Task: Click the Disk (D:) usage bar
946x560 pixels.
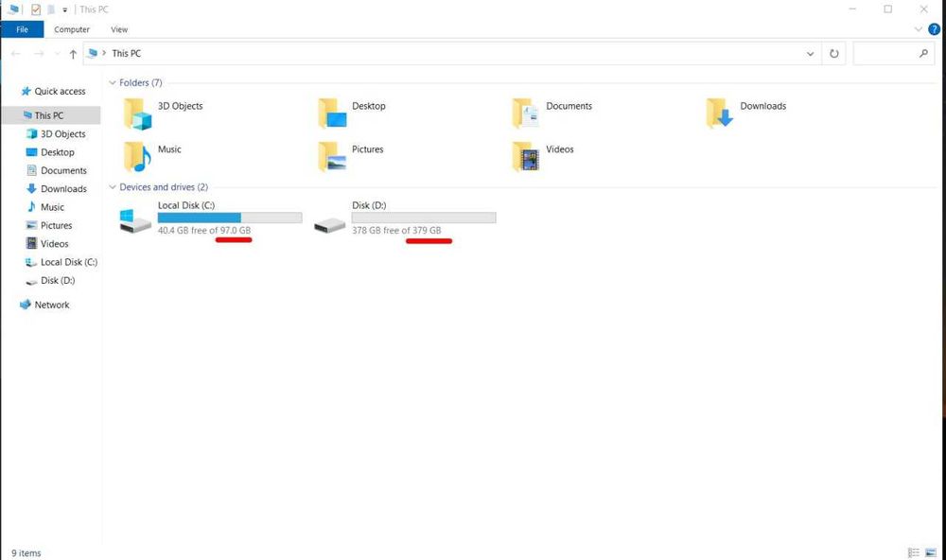Action: 424,218
